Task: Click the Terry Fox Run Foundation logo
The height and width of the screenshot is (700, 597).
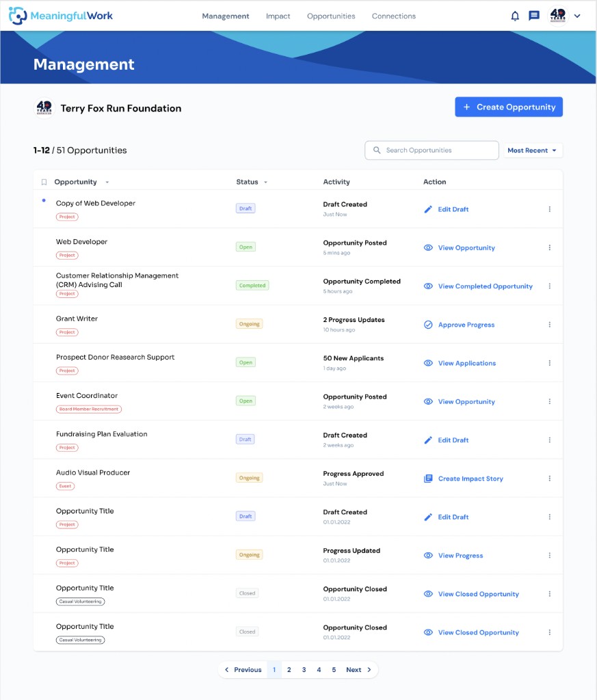Action: [x=44, y=108]
